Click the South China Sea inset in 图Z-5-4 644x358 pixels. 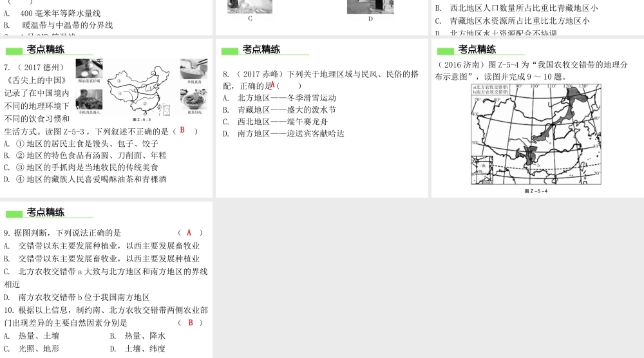[482, 169]
